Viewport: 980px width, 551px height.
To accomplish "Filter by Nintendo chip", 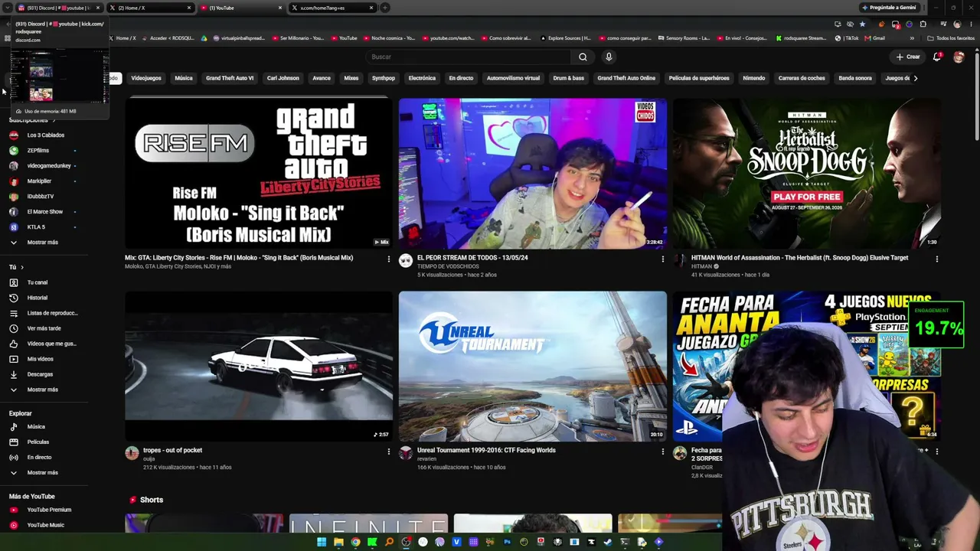I will [x=754, y=78].
